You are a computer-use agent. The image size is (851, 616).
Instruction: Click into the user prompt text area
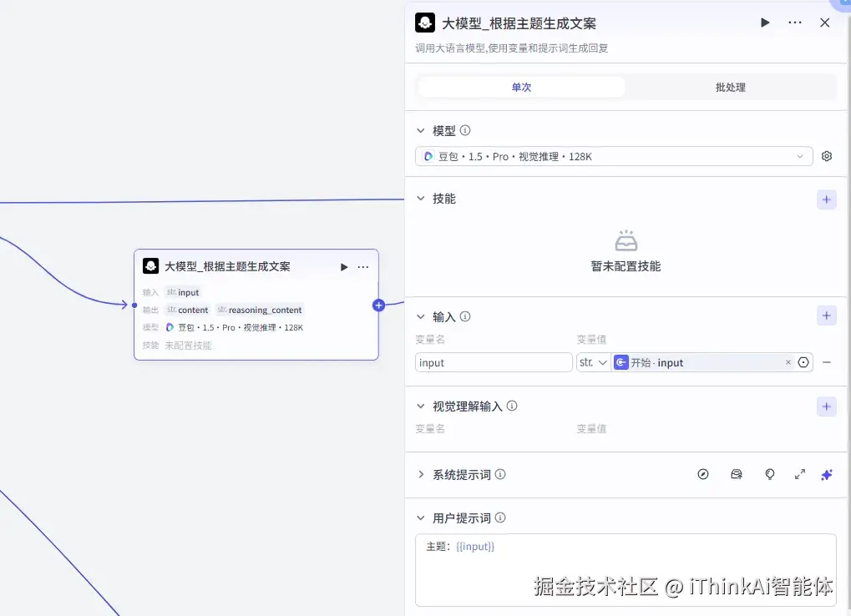[x=626, y=570]
